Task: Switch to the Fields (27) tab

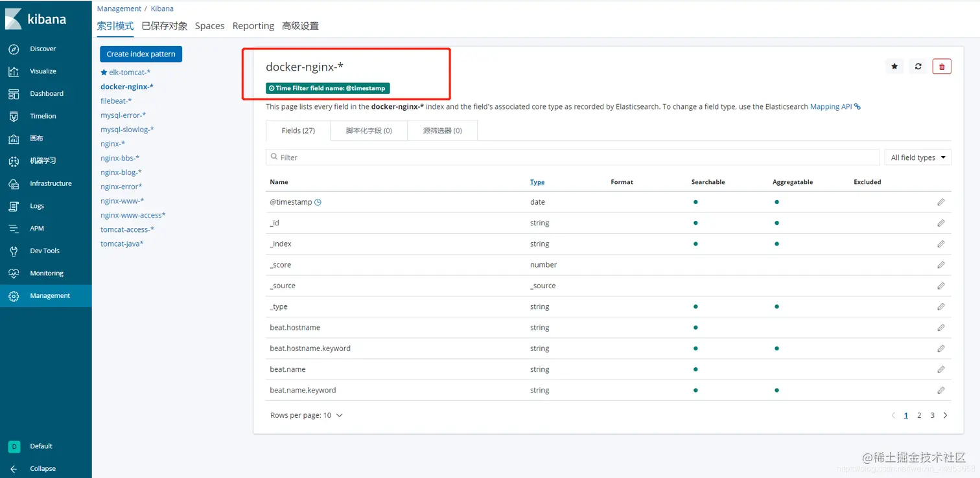Action: 298,130
